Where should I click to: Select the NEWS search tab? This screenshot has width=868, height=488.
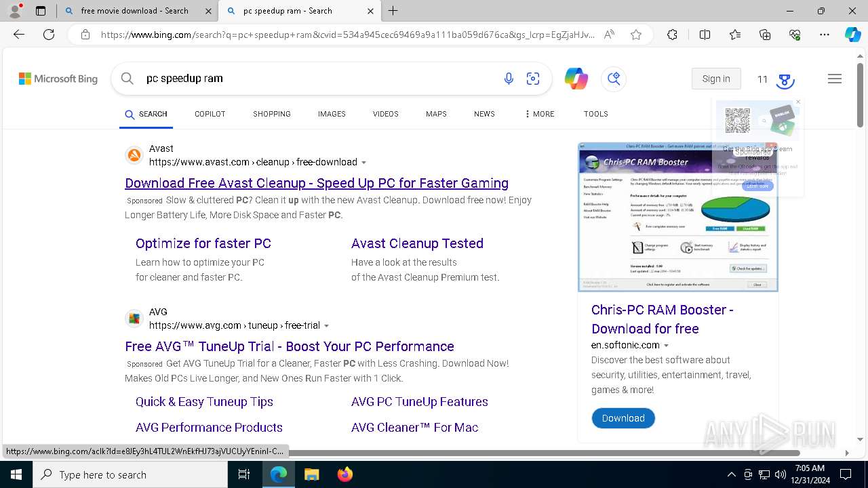(x=484, y=114)
